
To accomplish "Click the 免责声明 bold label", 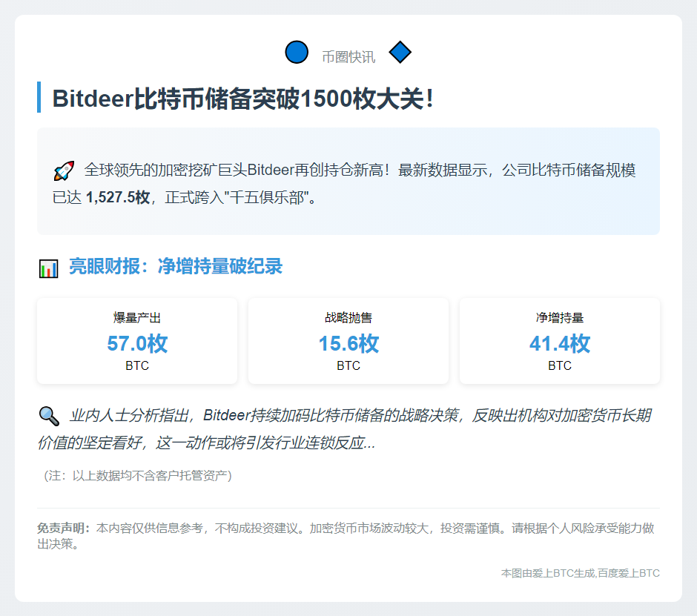I will 64,528.
